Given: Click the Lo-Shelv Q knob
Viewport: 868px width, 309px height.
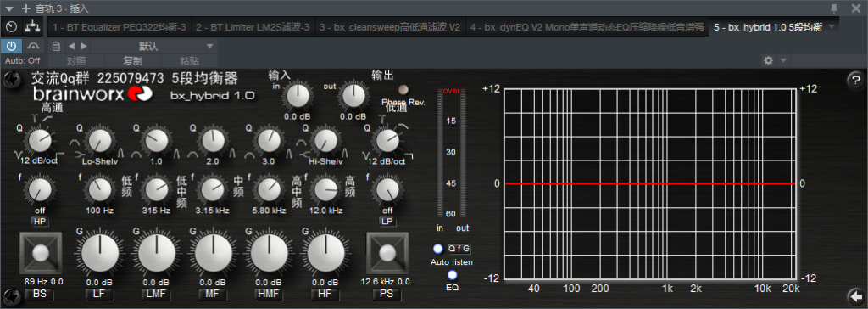Looking at the screenshot, I should pyautogui.click(x=100, y=141).
